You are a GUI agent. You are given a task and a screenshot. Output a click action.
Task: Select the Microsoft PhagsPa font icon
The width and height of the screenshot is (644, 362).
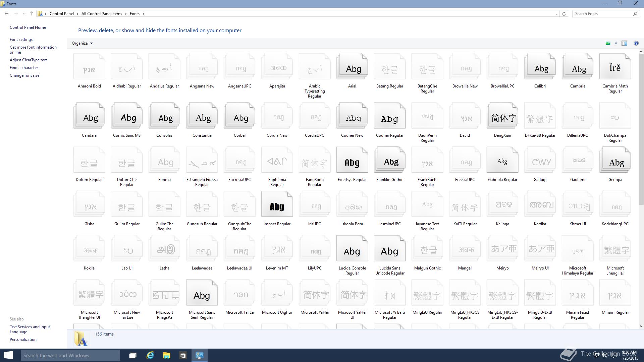pyautogui.click(x=164, y=293)
